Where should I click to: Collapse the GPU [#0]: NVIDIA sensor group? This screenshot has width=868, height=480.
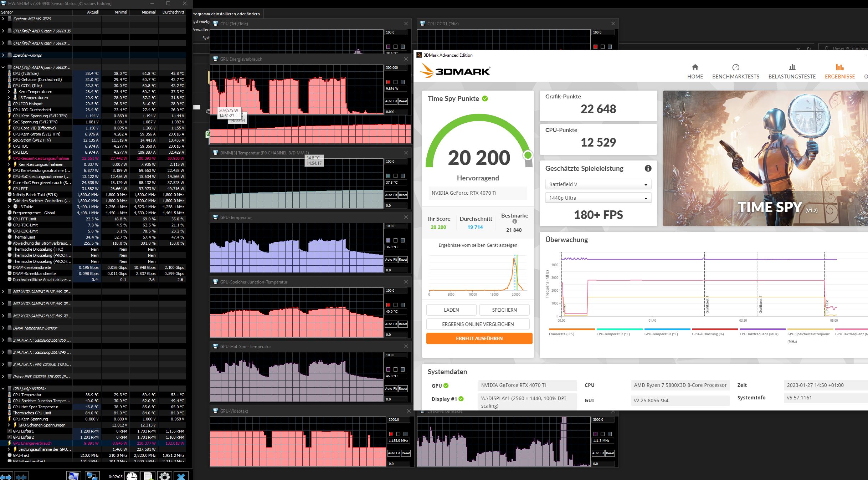click(x=3, y=389)
